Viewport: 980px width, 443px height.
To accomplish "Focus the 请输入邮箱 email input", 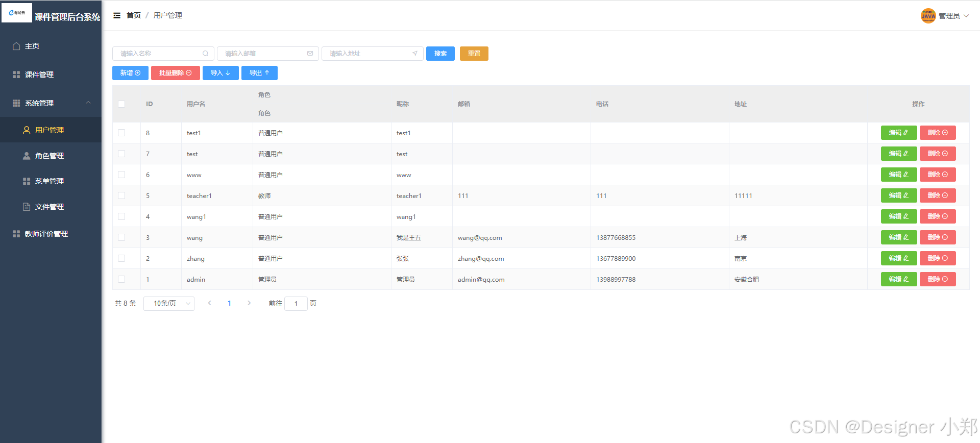I will point(268,54).
